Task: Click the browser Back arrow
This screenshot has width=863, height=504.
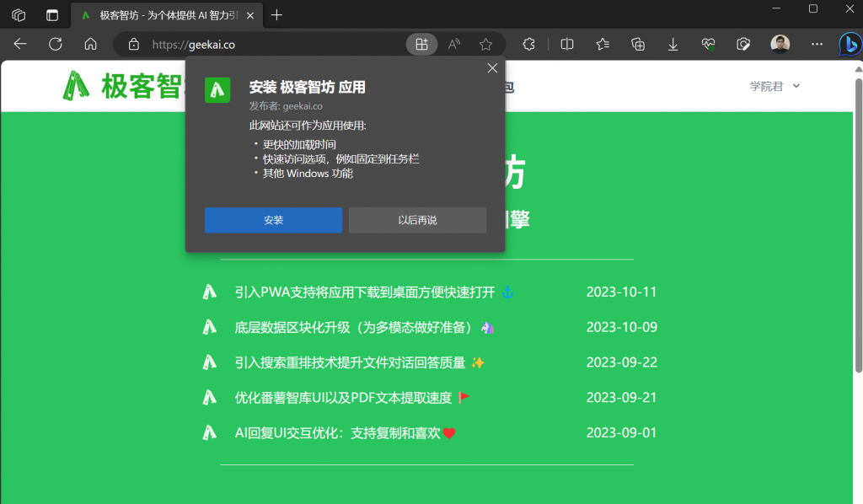Action: coord(20,44)
